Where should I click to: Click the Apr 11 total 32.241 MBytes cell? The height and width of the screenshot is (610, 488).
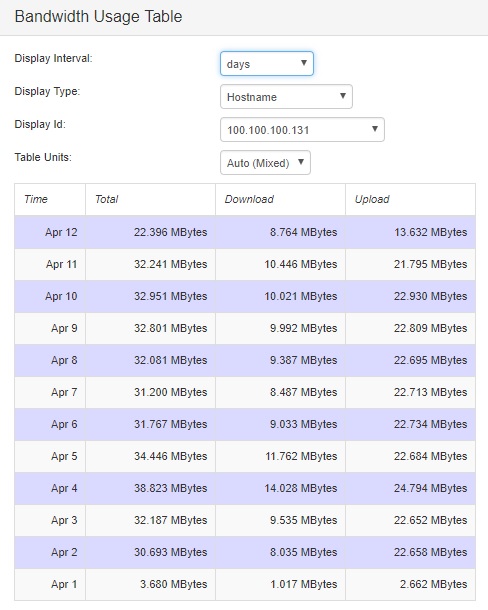[150, 264]
